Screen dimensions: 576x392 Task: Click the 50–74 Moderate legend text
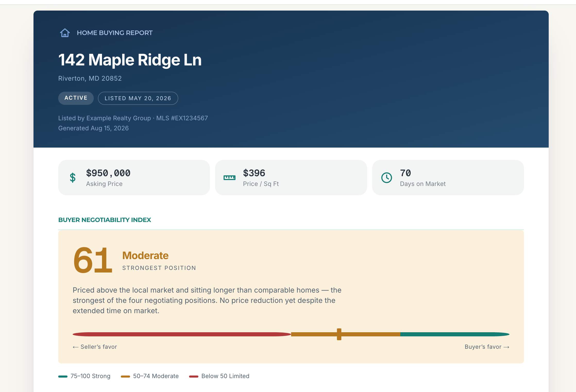(156, 376)
